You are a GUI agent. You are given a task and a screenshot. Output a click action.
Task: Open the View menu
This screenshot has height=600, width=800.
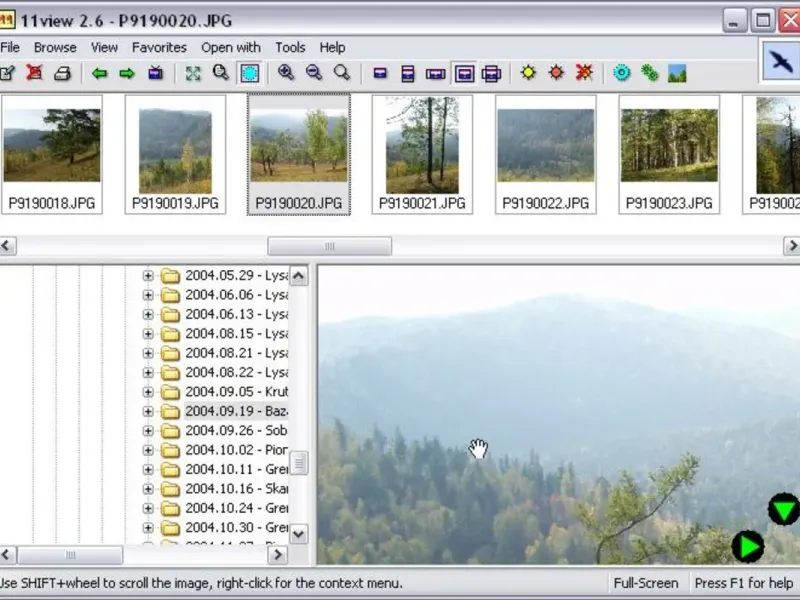[104, 47]
